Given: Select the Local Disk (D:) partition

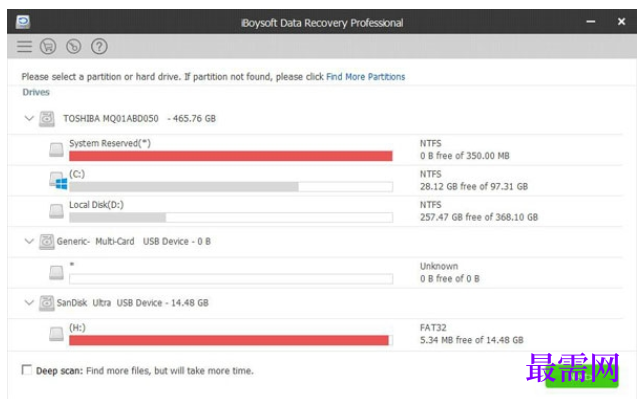Looking at the screenshot, I should (x=315, y=211).
